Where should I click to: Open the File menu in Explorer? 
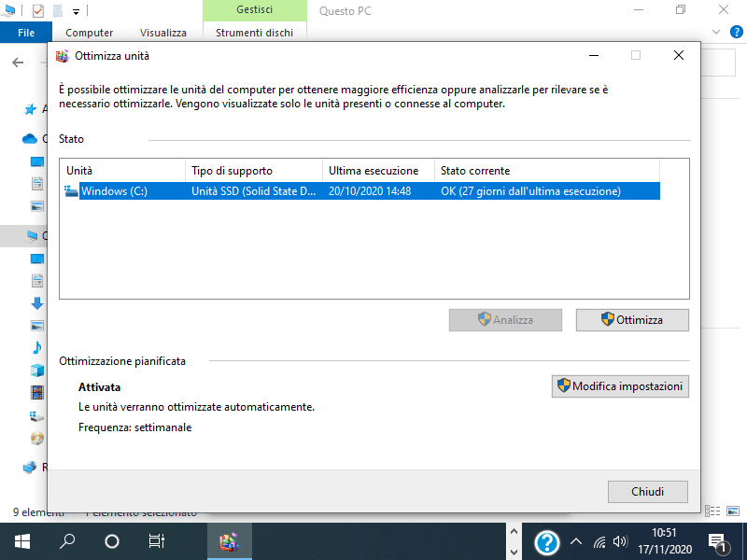(25, 32)
